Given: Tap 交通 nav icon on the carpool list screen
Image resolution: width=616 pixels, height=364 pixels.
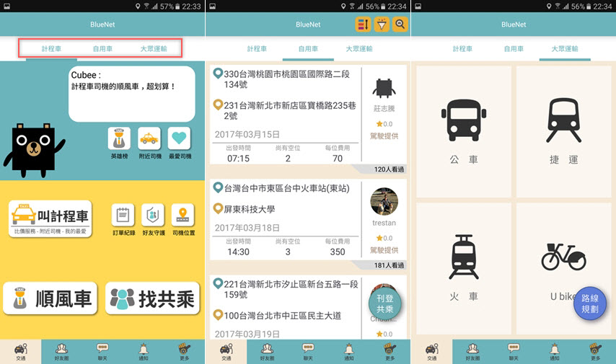Looking at the screenshot, I should coord(226,352).
